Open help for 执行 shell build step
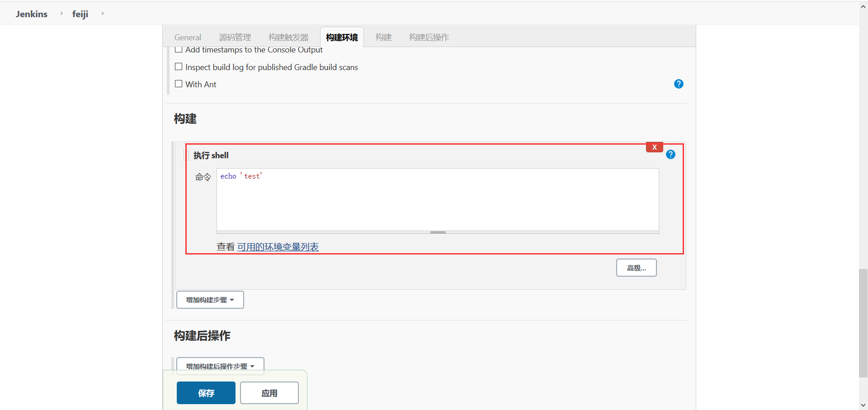 670,155
